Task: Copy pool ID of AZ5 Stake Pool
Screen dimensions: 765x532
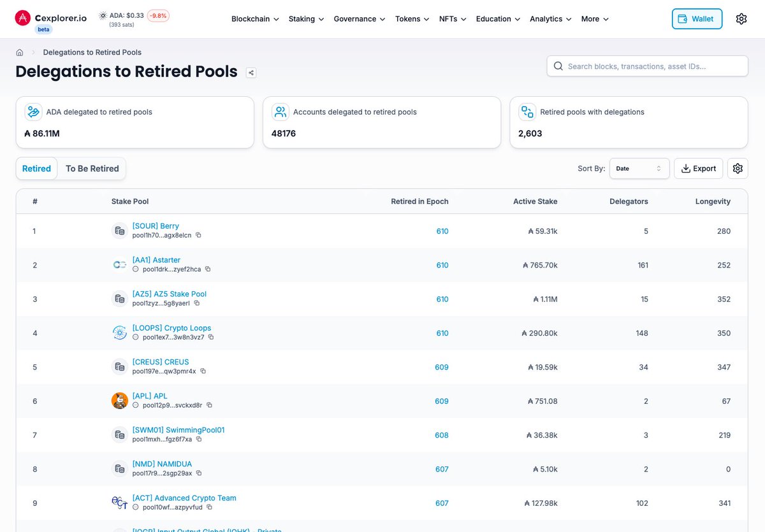Action: [196, 303]
